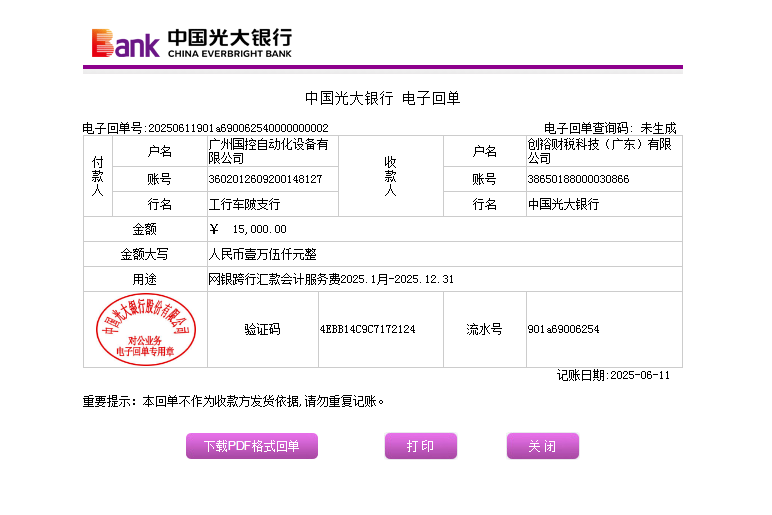
Task: Select the 电子回单号 number text
Action: point(238,128)
